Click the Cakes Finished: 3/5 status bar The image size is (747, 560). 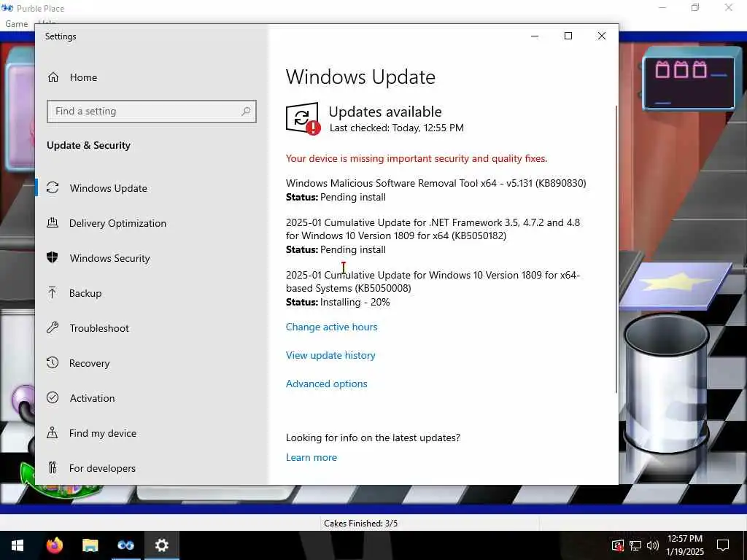360,524
